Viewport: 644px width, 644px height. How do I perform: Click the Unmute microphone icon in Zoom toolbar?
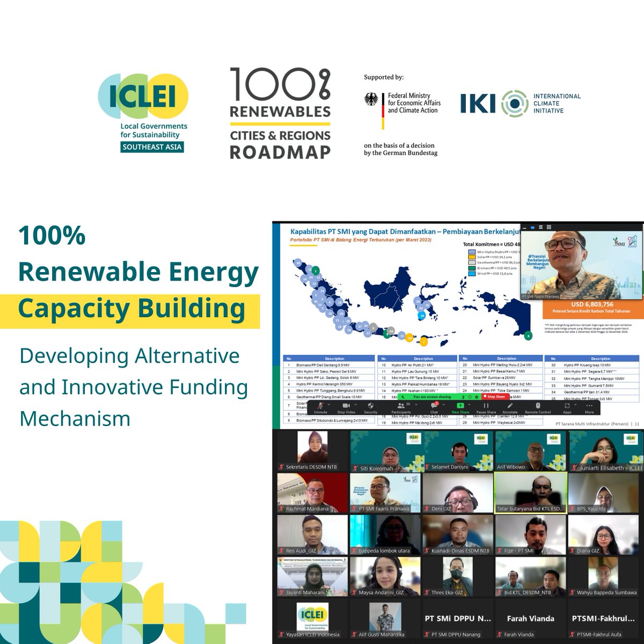point(321,405)
